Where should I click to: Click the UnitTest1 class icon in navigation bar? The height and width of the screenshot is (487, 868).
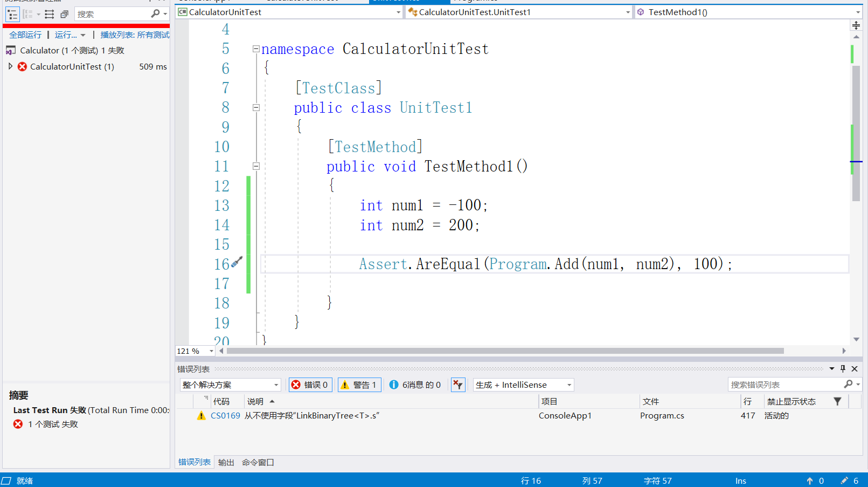pos(413,12)
